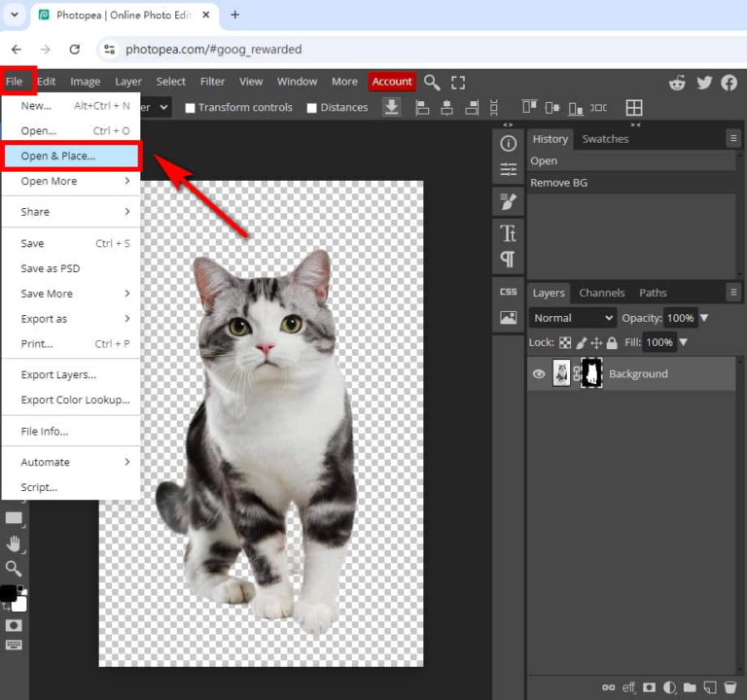Screen dimensions: 747x700
Task: Open the CSS panel icon
Action: tap(508, 292)
